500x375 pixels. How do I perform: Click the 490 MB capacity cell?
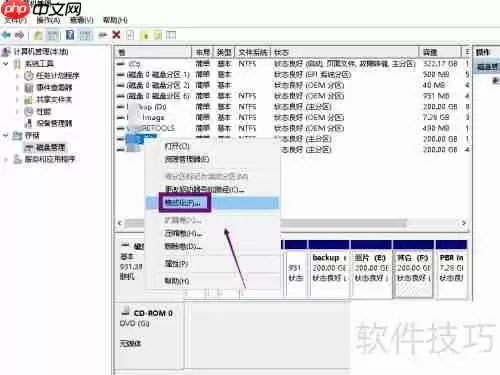[436, 128]
